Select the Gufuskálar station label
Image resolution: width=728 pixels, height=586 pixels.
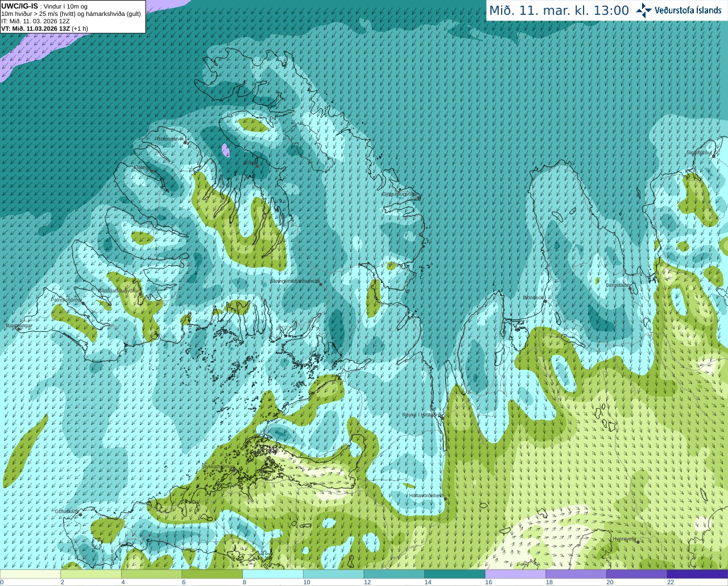[x=67, y=511]
